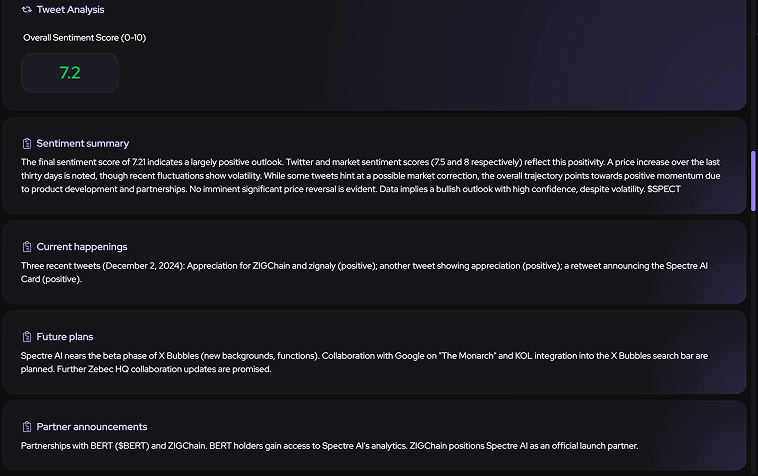Screen dimensions: 758x476
Task: Click the Future plans heading
Action: coord(65,337)
